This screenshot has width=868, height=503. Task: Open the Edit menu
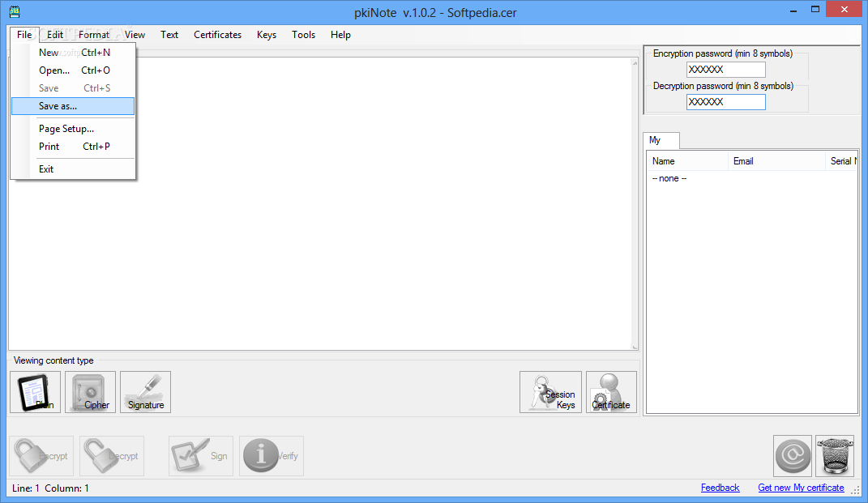tap(55, 34)
